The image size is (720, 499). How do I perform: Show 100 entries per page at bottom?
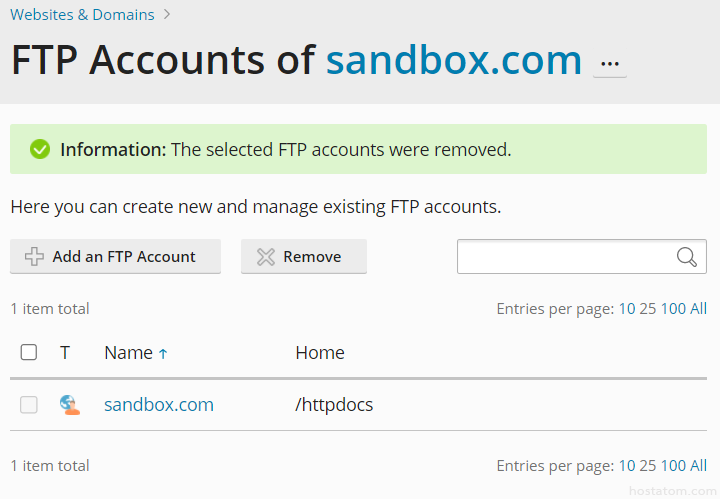pyautogui.click(x=673, y=466)
